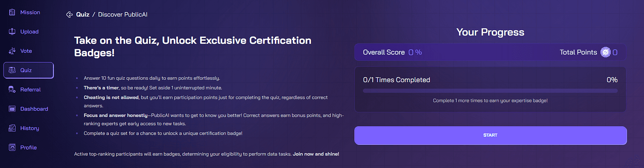Image resolution: width=644 pixels, height=168 pixels.
Task: Start the quiz with START button
Action: [x=490, y=135]
